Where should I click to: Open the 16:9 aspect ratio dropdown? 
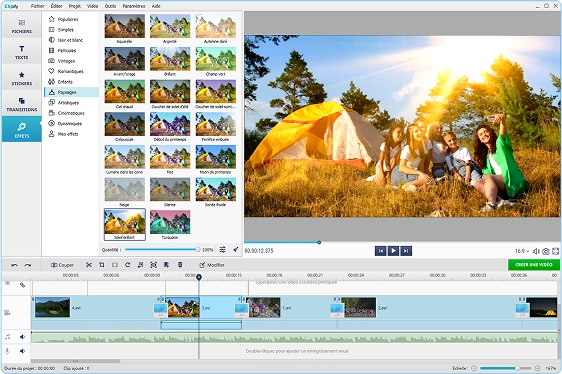coord(522,251)
